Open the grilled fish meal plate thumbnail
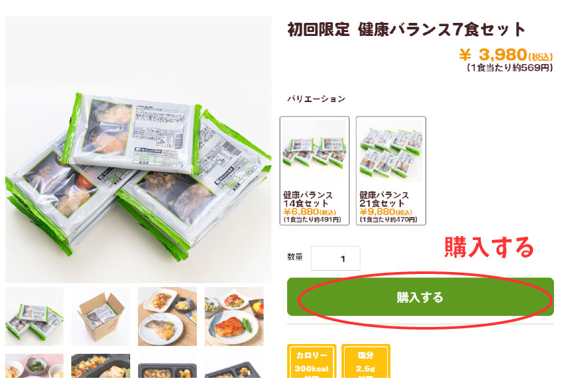 [167, 316]
